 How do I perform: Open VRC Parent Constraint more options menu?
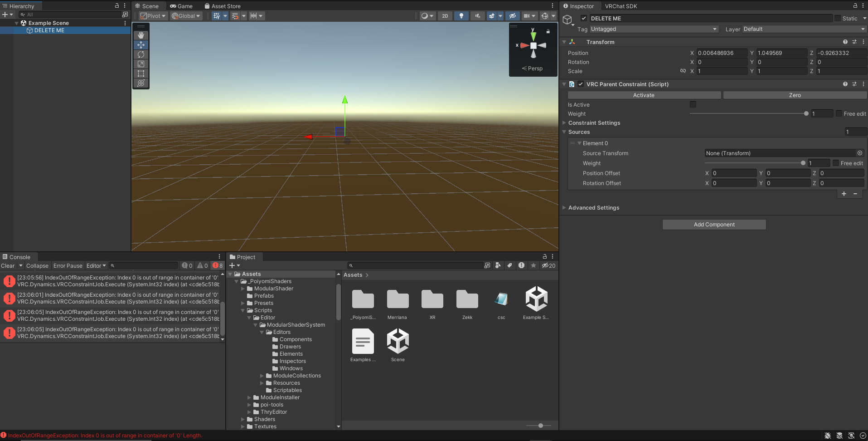863,84
